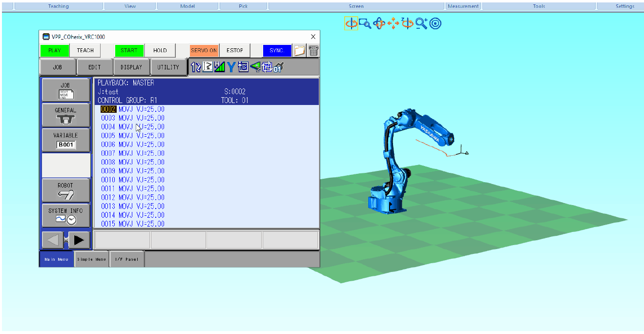Open the View ribbon tab
The height and width of the screenshot is (334, 644).
point(130,6)
